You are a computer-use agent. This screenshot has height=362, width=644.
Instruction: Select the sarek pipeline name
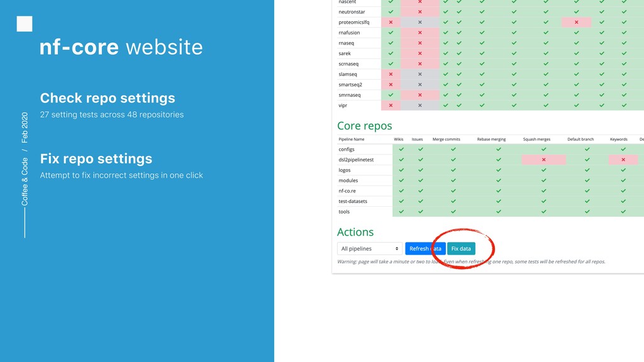tap(345, 53)
